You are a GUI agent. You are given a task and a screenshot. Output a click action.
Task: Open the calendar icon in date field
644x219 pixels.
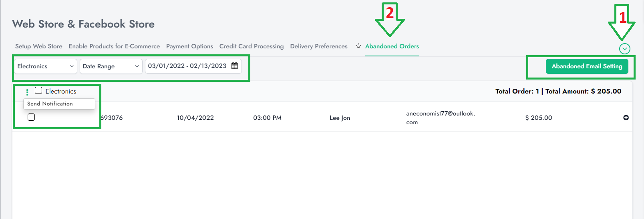235,66
